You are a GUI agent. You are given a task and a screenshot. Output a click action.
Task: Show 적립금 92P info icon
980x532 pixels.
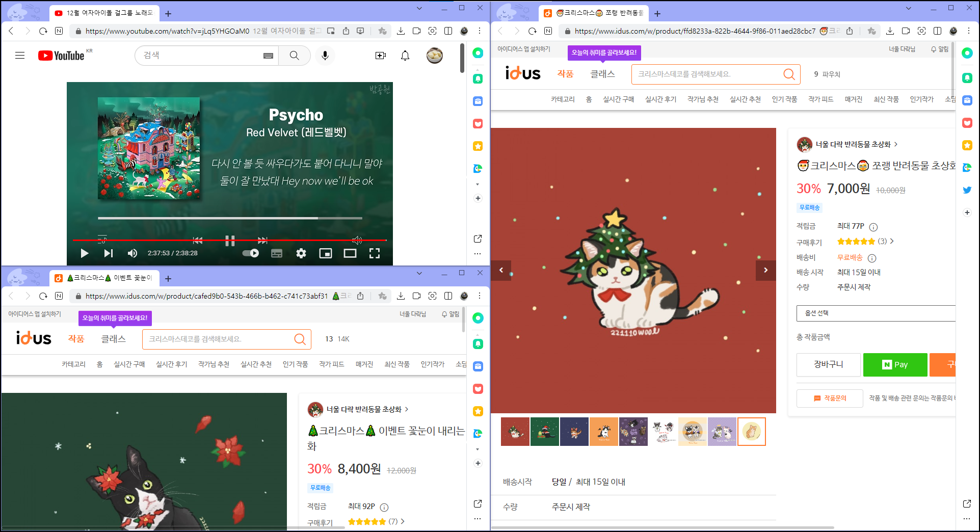(384, 507)
